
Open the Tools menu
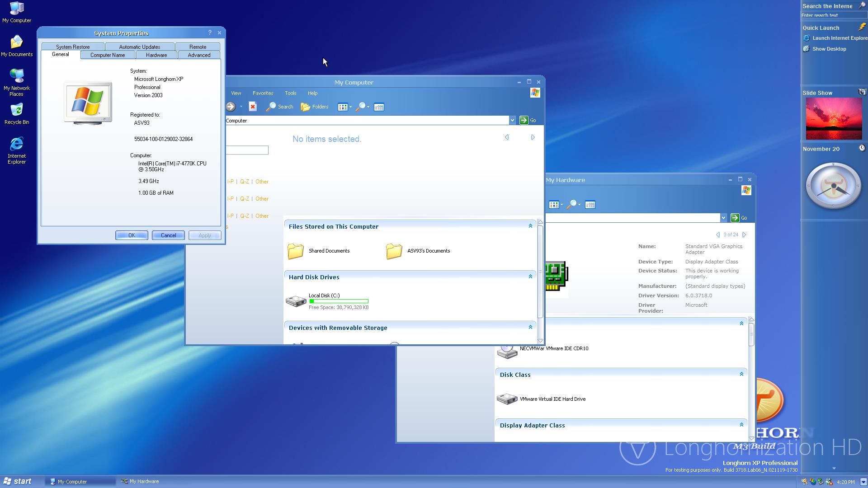(x=290, y=93)
